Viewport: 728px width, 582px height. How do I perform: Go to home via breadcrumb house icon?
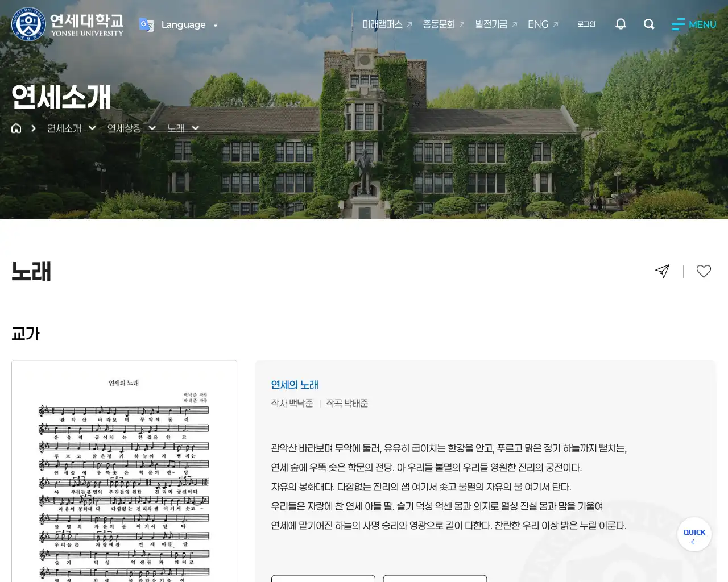point(16,128)
